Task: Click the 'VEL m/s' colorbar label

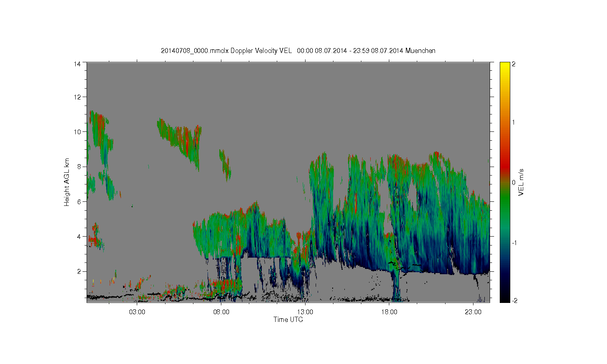Action: 521,182
